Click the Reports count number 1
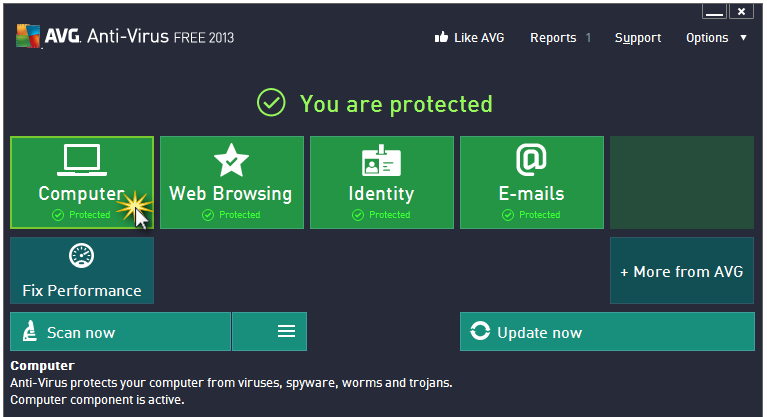The image size is (767, 417). click(x=588, y=38)
